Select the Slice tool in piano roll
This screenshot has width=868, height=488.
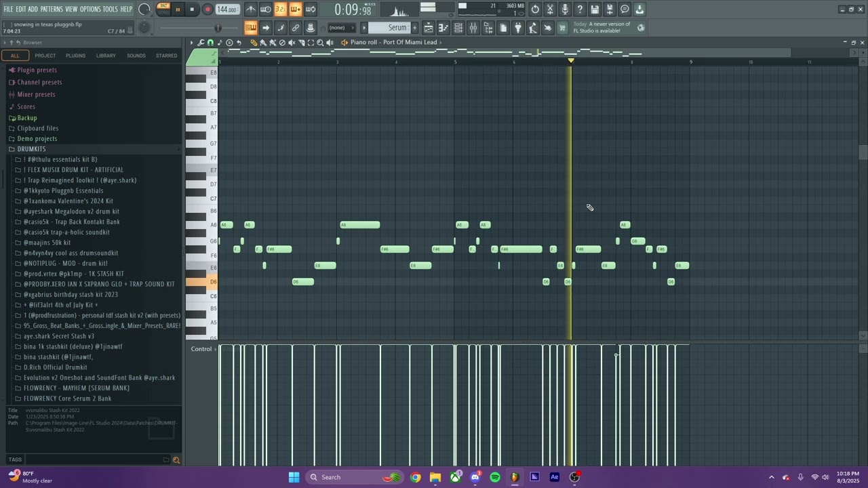[x=301, y=43]
